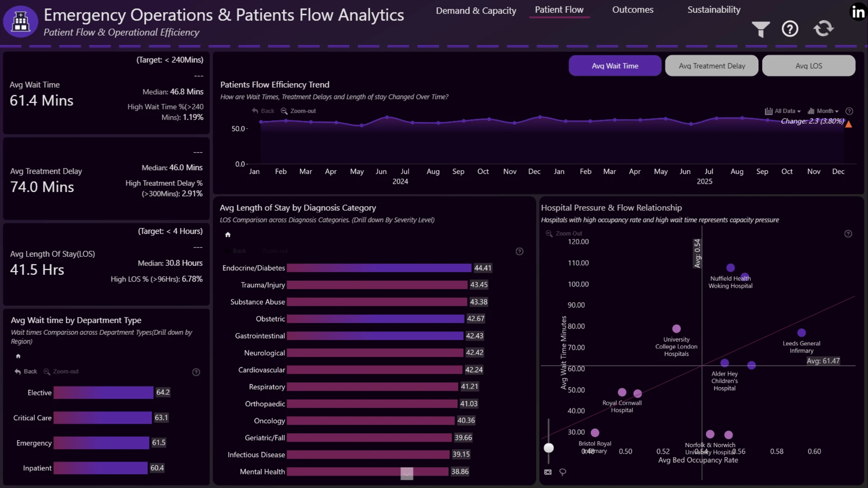Open the filter funnel icon
The width and height of the screenshot is (868, 488).
click(x=760, y=29)
